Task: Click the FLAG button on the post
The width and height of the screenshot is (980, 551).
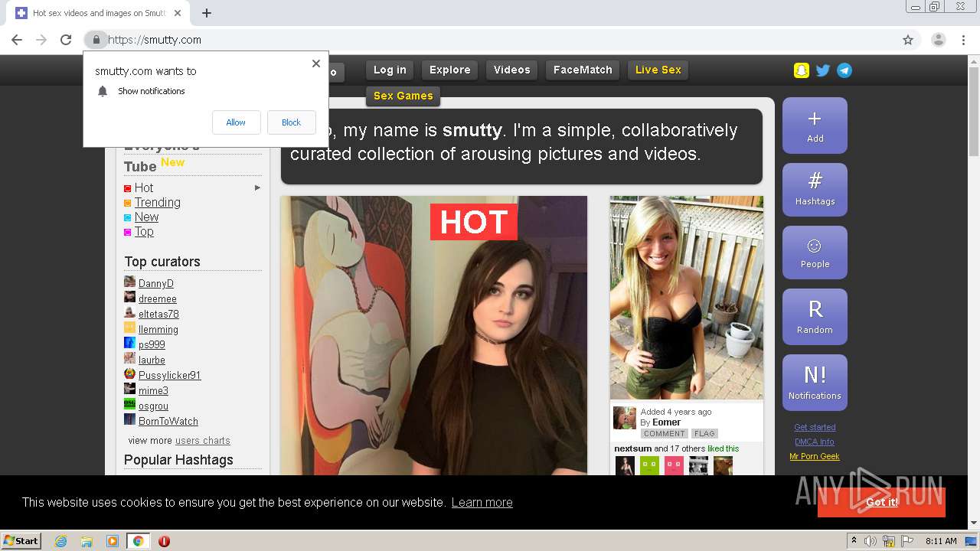Action: click(x=704, y=434)
